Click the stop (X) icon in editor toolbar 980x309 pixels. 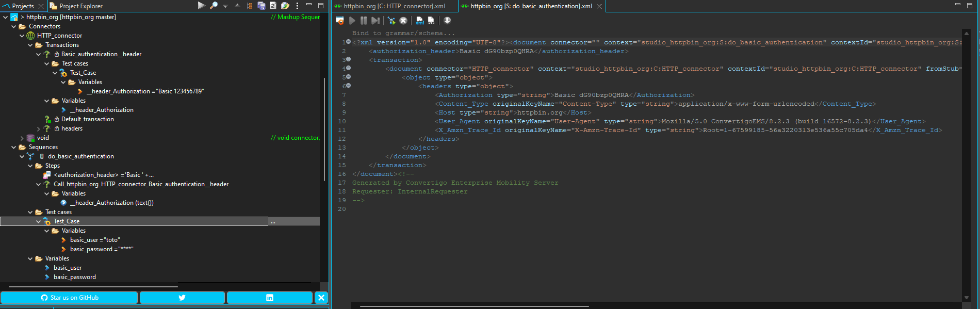[403, 21]
